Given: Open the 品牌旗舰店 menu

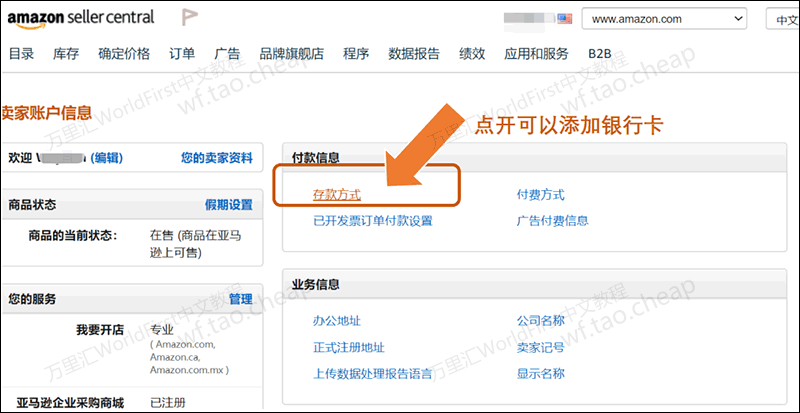Looking at the screenshot, I should click(291, 54).
